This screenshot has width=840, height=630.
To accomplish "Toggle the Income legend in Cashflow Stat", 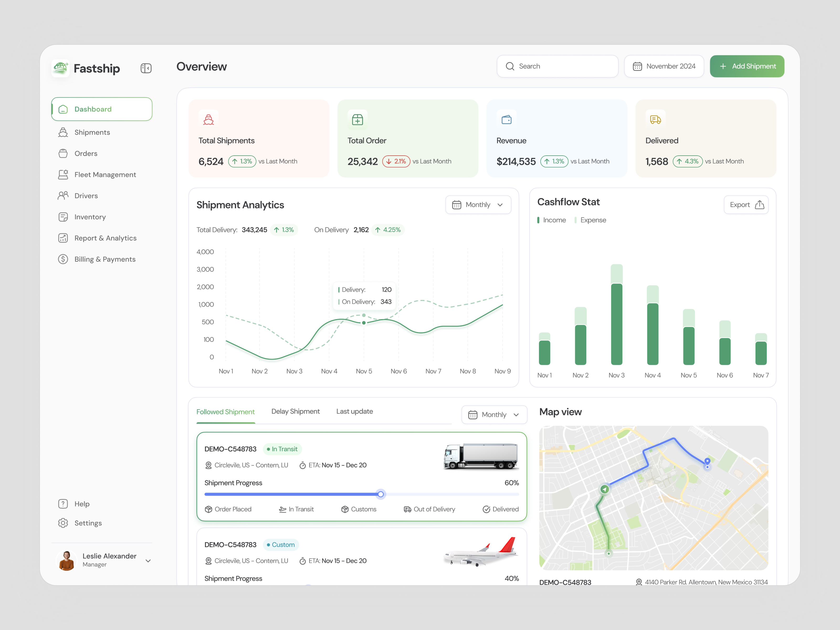I will click(552, 220).
